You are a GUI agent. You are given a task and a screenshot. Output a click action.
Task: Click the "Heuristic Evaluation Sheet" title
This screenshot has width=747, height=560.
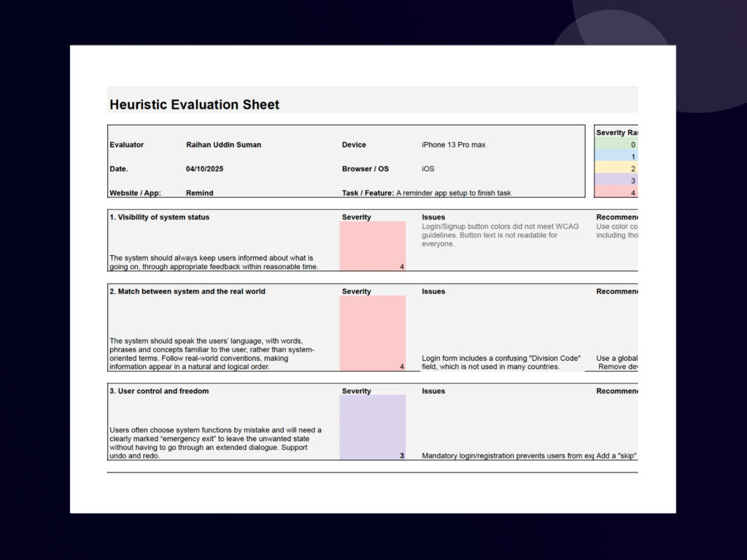194,104
